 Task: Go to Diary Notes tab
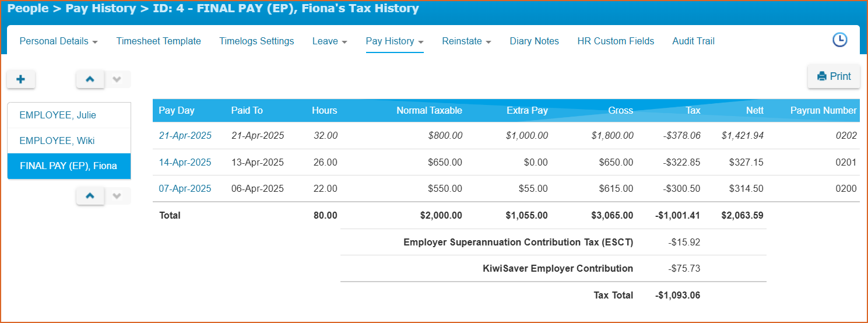(534, 41)
